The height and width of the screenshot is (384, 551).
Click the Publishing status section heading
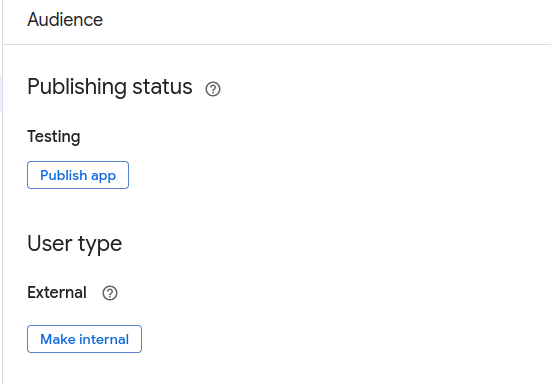pos(110,87)
